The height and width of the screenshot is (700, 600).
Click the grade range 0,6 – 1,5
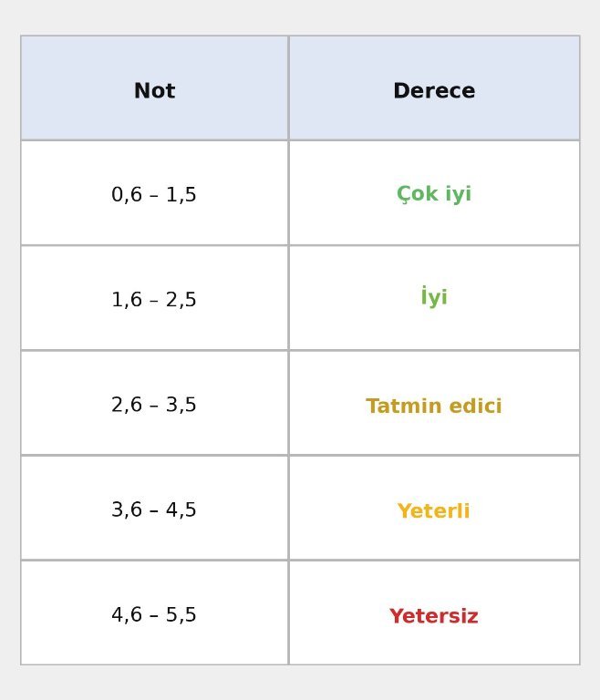tap(154, 195)
